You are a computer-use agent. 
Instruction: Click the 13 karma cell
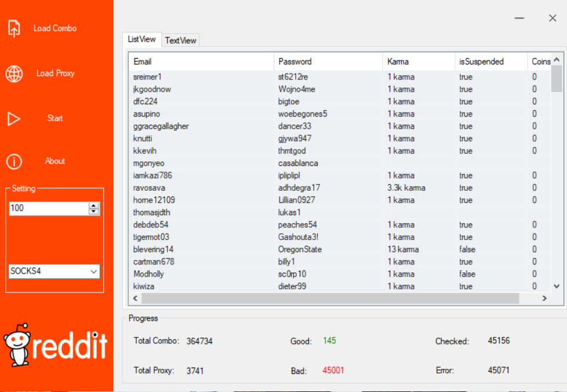click(x=403, y=249)
